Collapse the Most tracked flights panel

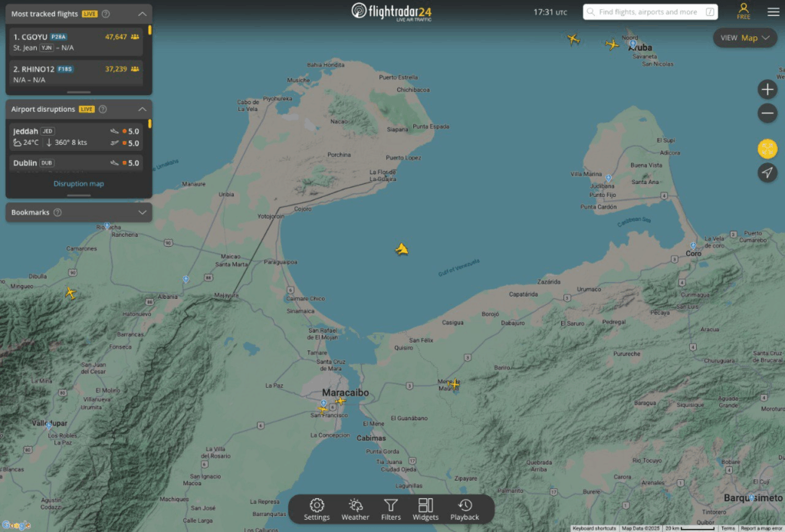(142, 14)
